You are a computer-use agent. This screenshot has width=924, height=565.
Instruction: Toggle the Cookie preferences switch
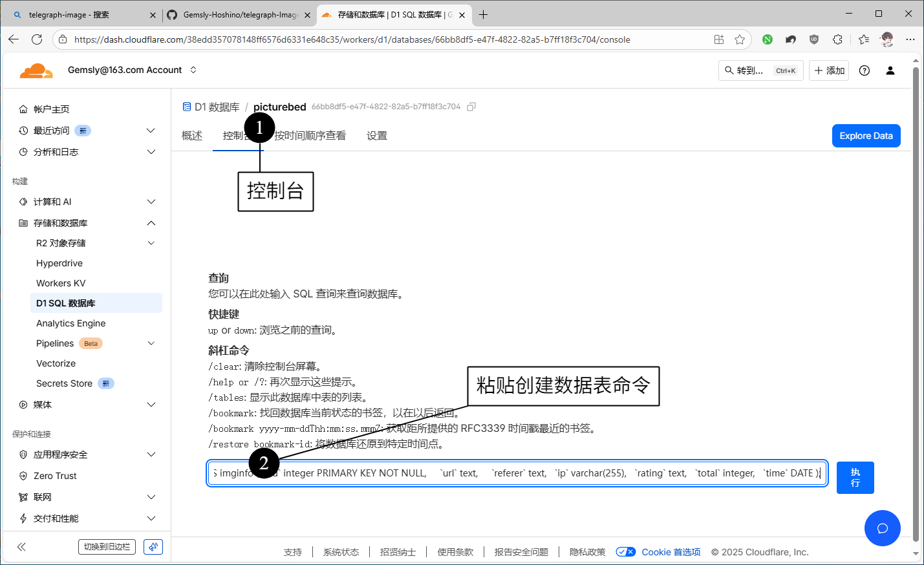tap(625, 552)
